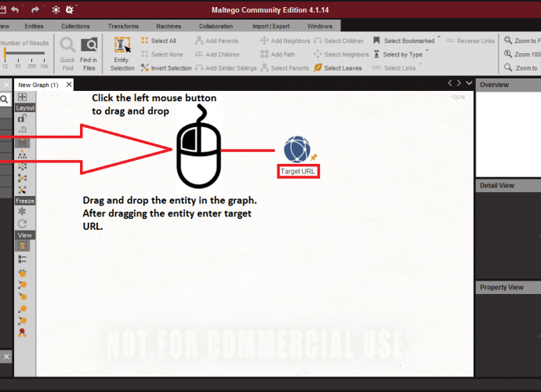Click Select Children
The width and height of the screenshot is (541, 392).
pos(339,41)
